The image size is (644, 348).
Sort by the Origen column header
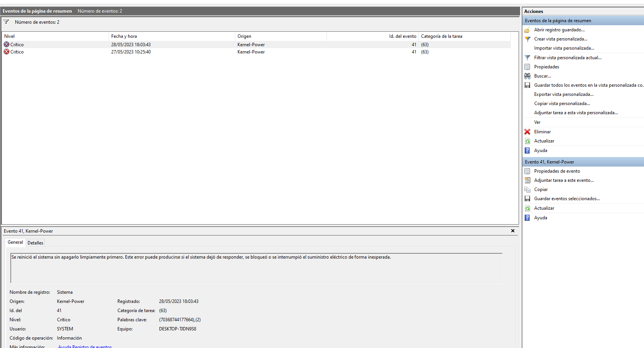pyautogui.click(x=281, y=36)
